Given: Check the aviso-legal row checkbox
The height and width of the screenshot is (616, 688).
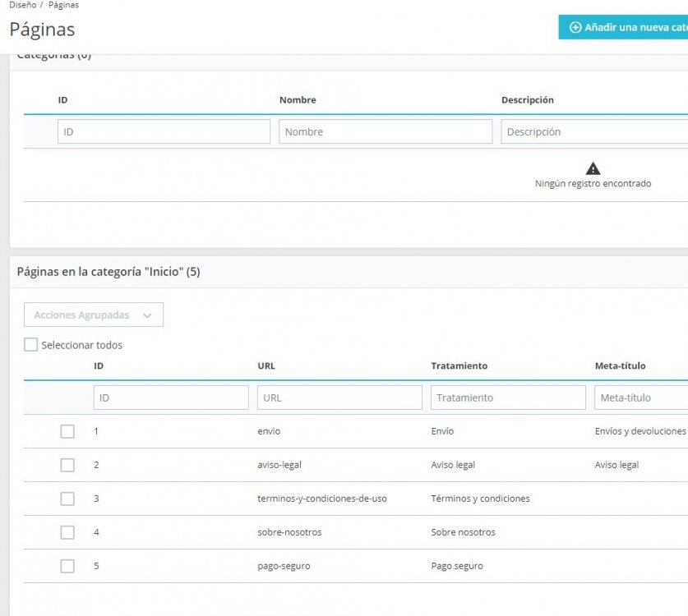Looking at the screenshot, I should click(67, 465).
